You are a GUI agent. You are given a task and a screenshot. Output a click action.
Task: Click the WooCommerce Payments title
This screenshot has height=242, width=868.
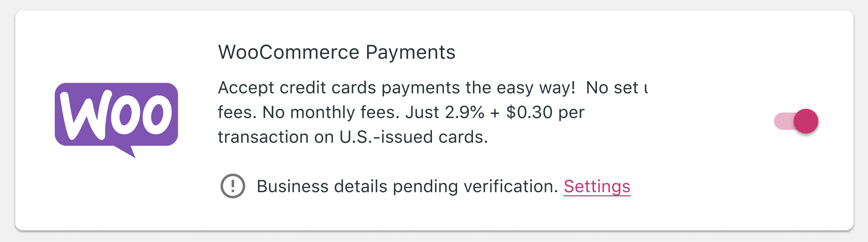click(337, 52)
